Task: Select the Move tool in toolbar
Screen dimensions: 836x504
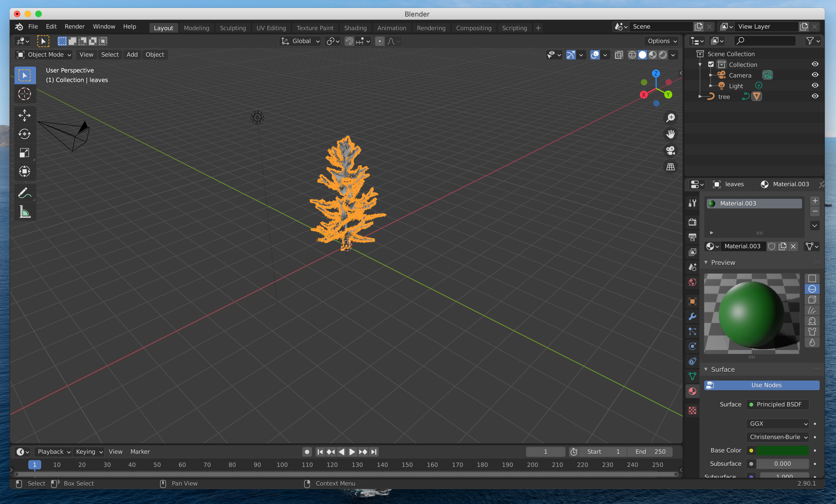Action: 24,115
